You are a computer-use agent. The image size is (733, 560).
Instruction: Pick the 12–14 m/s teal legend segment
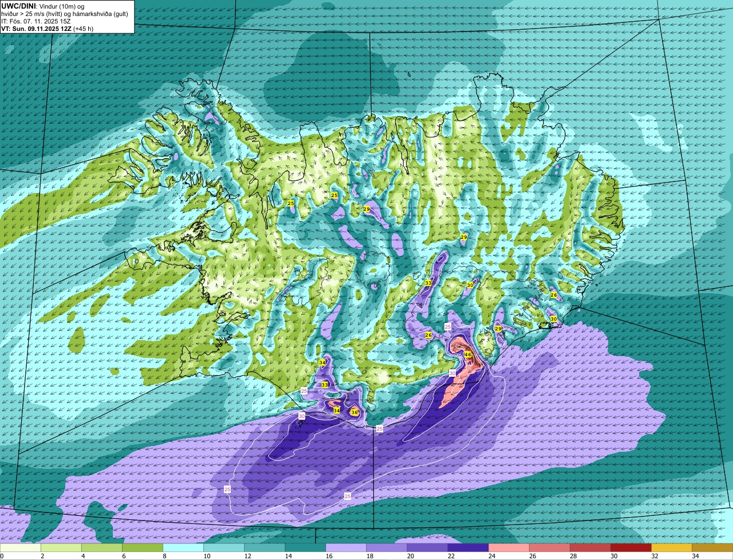265,547
